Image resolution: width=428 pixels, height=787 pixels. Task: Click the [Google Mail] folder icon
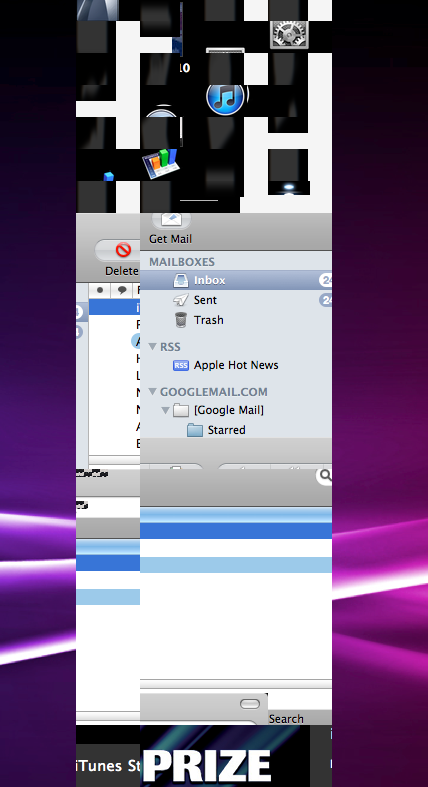tap(181, 411)
